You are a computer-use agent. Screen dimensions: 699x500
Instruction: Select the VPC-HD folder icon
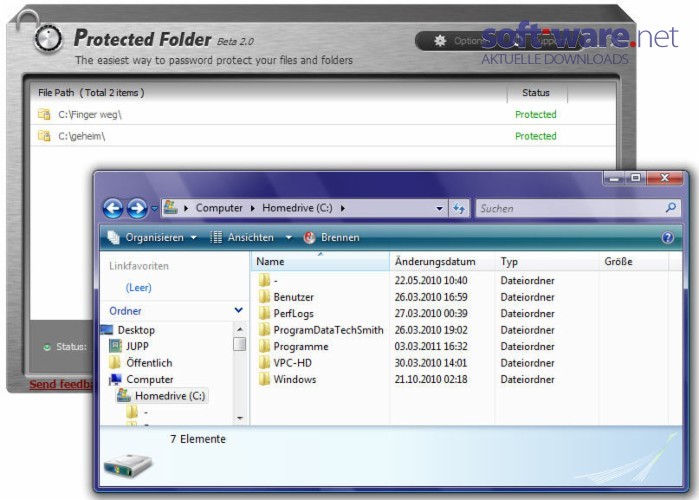click(264, 362)
